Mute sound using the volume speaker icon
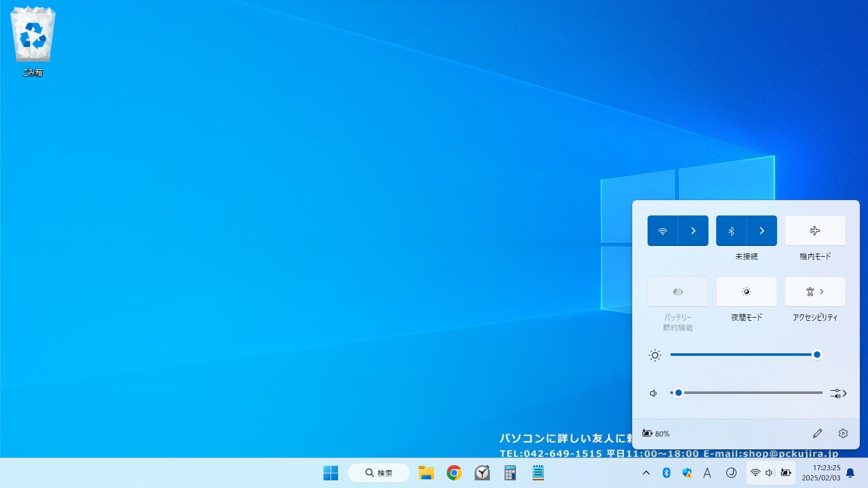This screenshot has width=868, height=488. tap(654, 393)
